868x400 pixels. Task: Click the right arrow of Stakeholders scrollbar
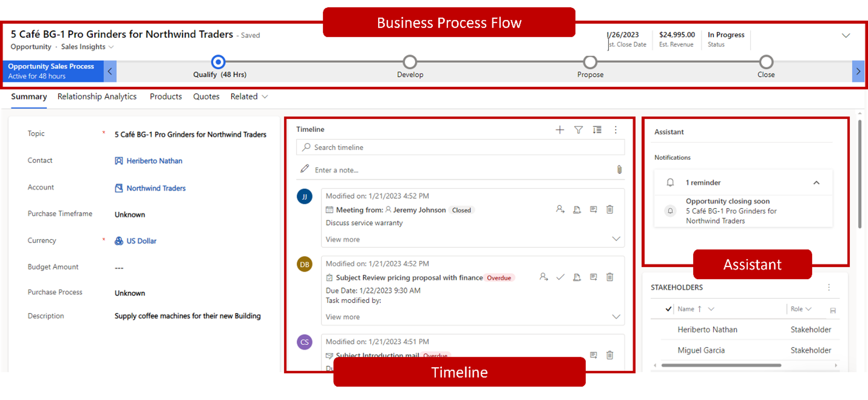click(836, 365)
